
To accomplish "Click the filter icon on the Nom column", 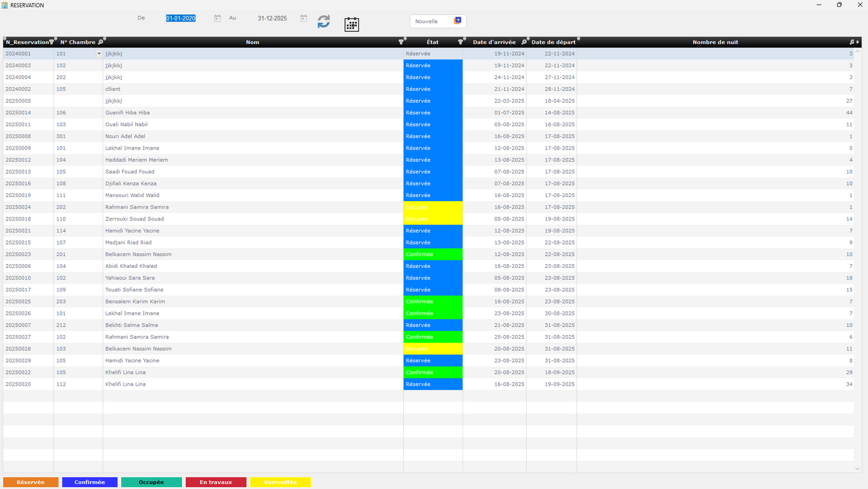I will tap(401, 42).
